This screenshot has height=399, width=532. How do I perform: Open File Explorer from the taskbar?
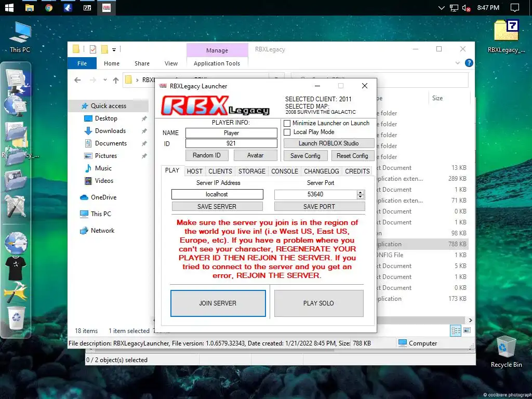pyautogui.click(x=30, y=7)
